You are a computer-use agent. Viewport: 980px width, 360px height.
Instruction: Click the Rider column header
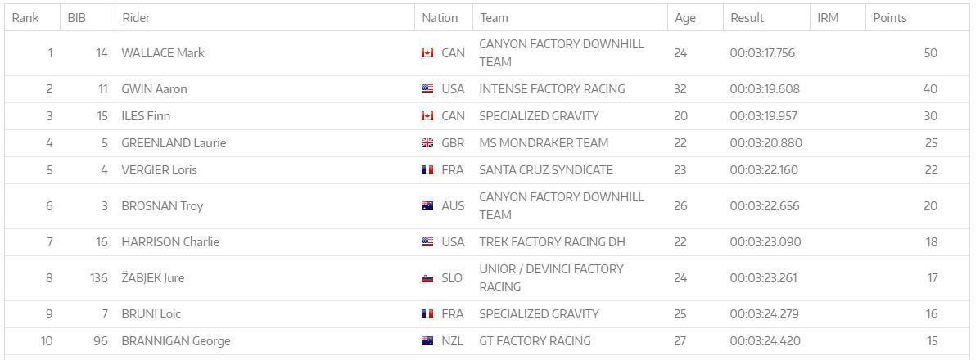(x=136, y=18)
